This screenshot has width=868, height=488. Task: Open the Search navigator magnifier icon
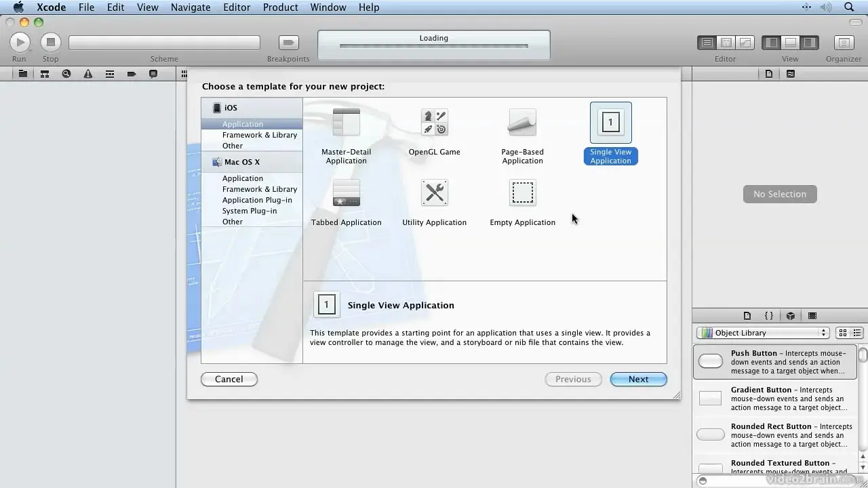[66, 74]
